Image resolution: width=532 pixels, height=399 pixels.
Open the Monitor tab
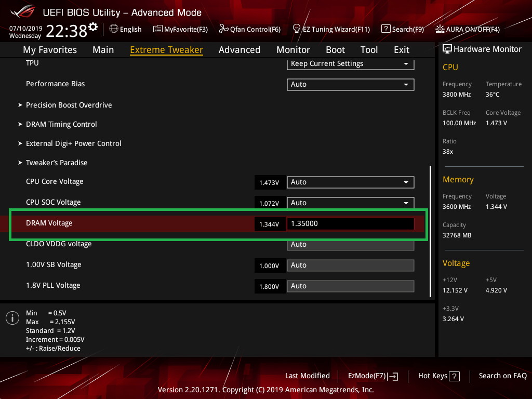pyautogui.click(x=293, y=50)
